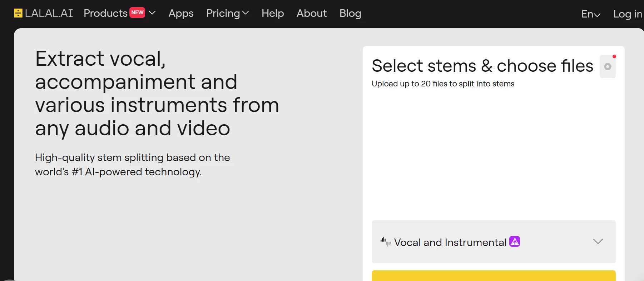Image resolution: width=644 pixels, height=281 pixels.
Task: Click the Vocal and Instrumental label
Action: pos(450,242)
